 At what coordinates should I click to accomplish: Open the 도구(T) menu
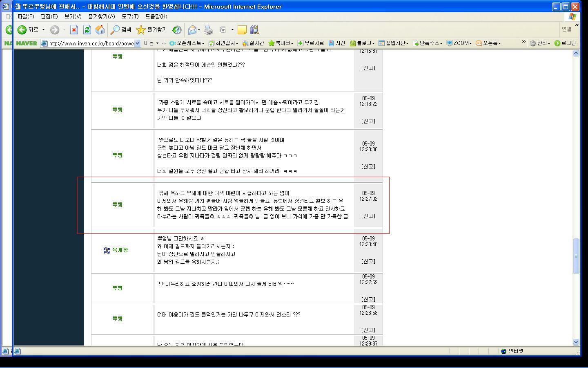click(x=129, y=17)
